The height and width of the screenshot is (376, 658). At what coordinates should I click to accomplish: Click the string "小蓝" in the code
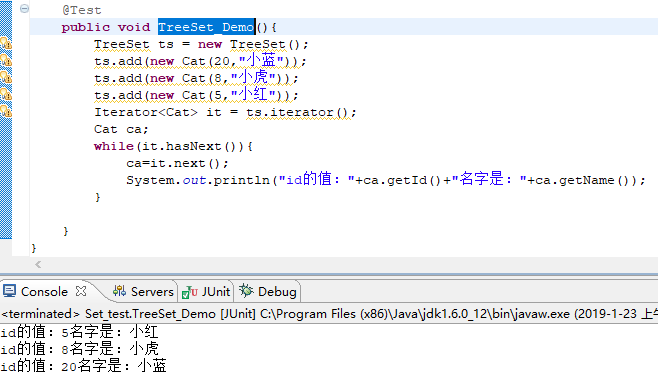tap(261, 60)
